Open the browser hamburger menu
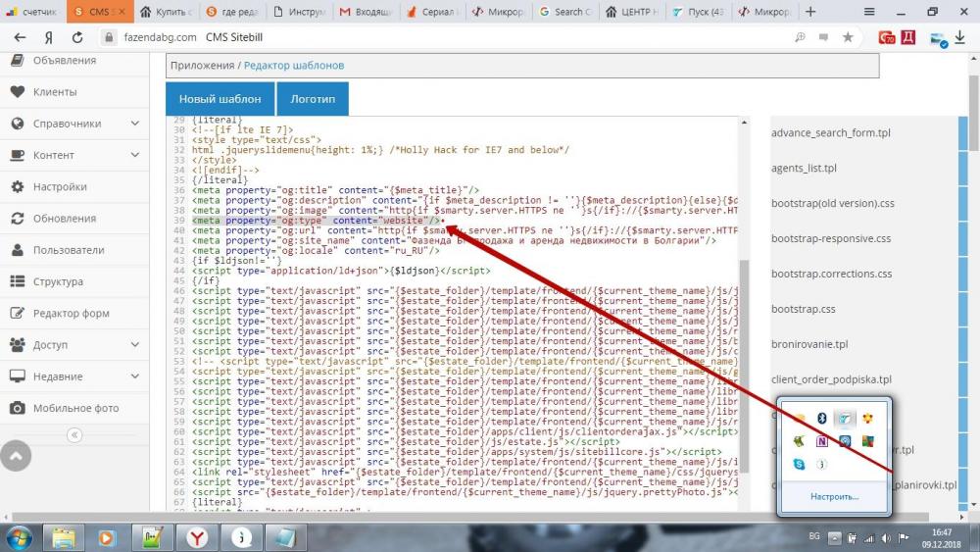This screenshot has width=980, height=552. pyautogui.click(x=869, y=11)
